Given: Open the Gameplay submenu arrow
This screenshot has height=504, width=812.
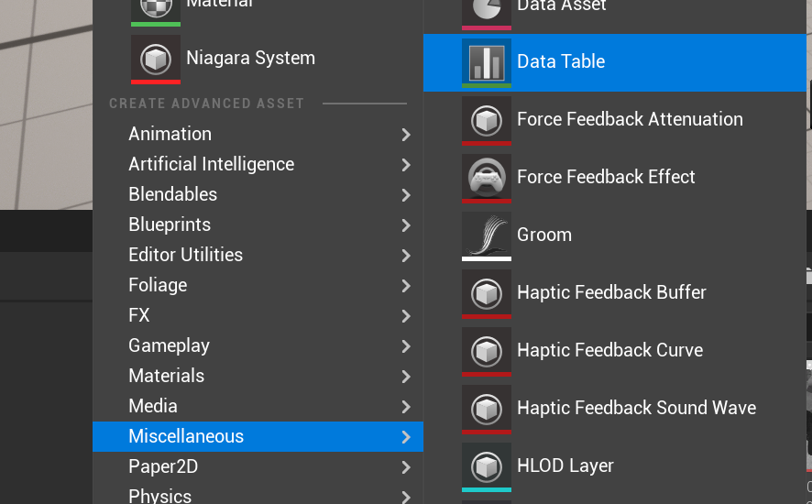Looking at the screenshot, I should [406, 346].
